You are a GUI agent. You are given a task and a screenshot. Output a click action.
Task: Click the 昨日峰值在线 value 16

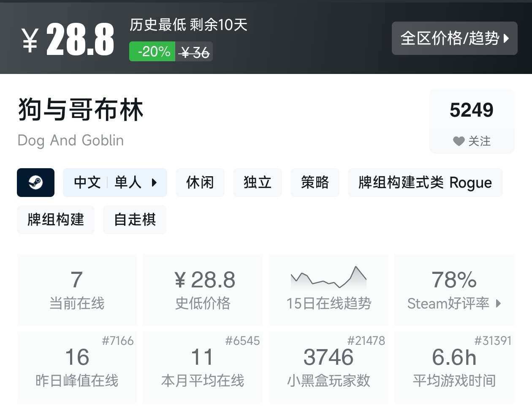77,358
